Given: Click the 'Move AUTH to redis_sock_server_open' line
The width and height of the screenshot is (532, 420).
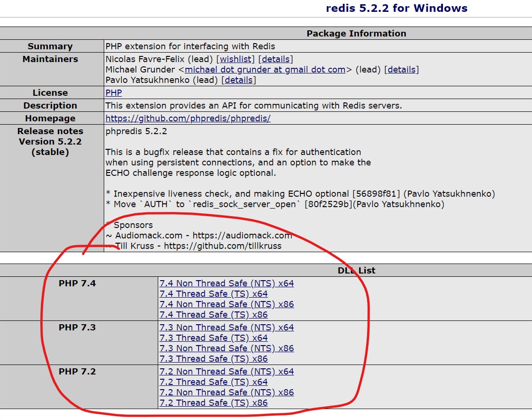Looking at the screenshot, I should (x=275, y=204).
